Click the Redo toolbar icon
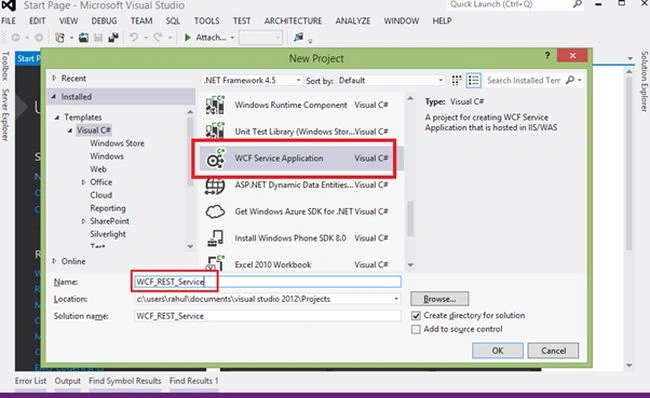Screen dimensions: 650x398 point(158,38)
